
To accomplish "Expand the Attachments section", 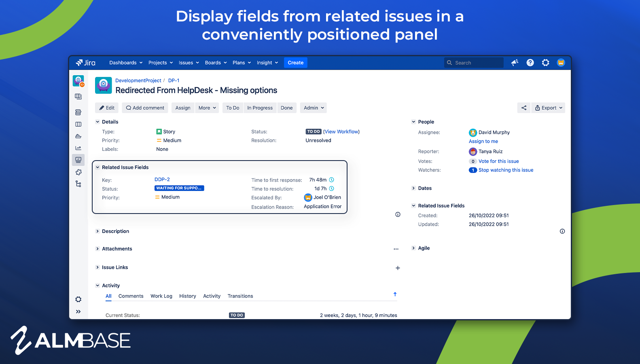I will tap(97, 249).
